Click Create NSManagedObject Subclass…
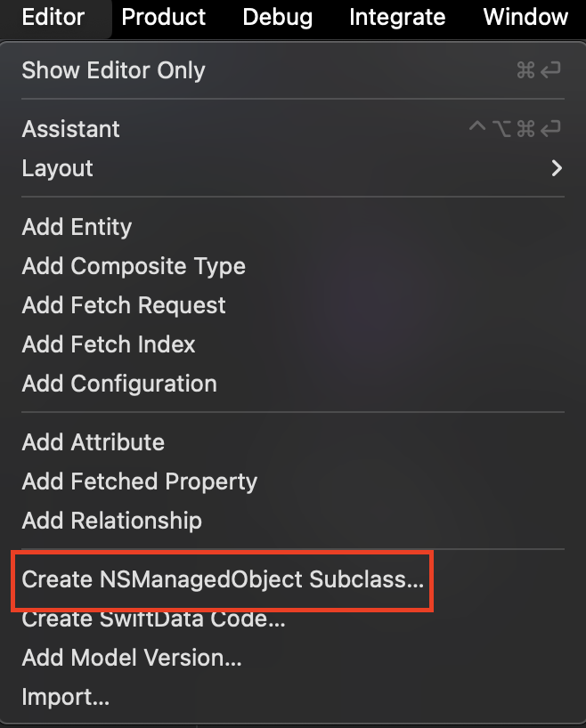Screen dimensions: 586x728 click(223, 579)
